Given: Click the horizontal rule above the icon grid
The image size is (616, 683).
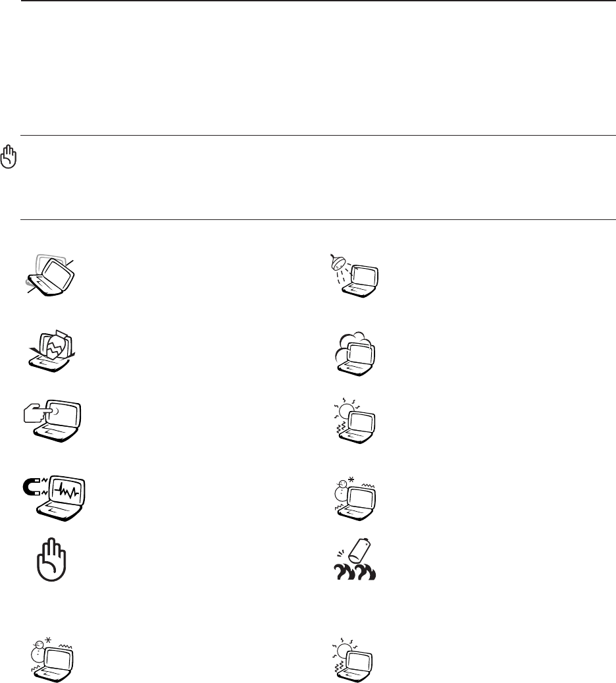Looking at the screenshot, I should [318, 219].
